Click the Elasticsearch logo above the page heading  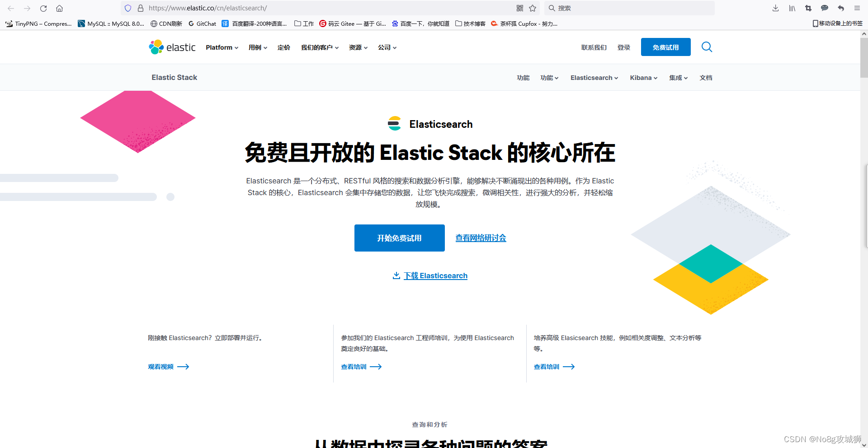(395, 123)
